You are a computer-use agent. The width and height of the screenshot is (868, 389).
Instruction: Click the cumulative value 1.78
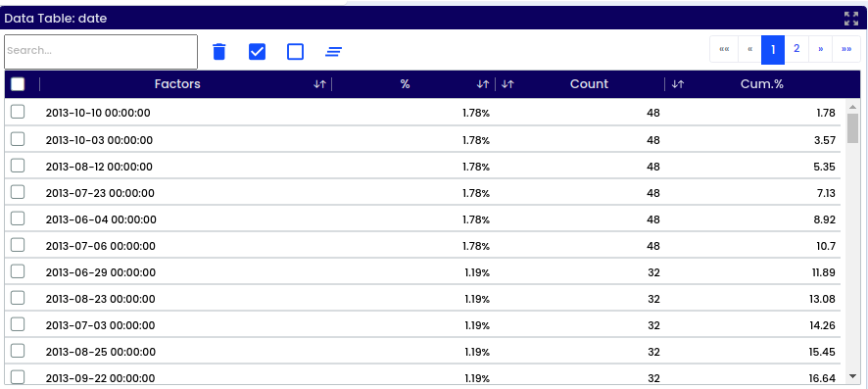825,113
